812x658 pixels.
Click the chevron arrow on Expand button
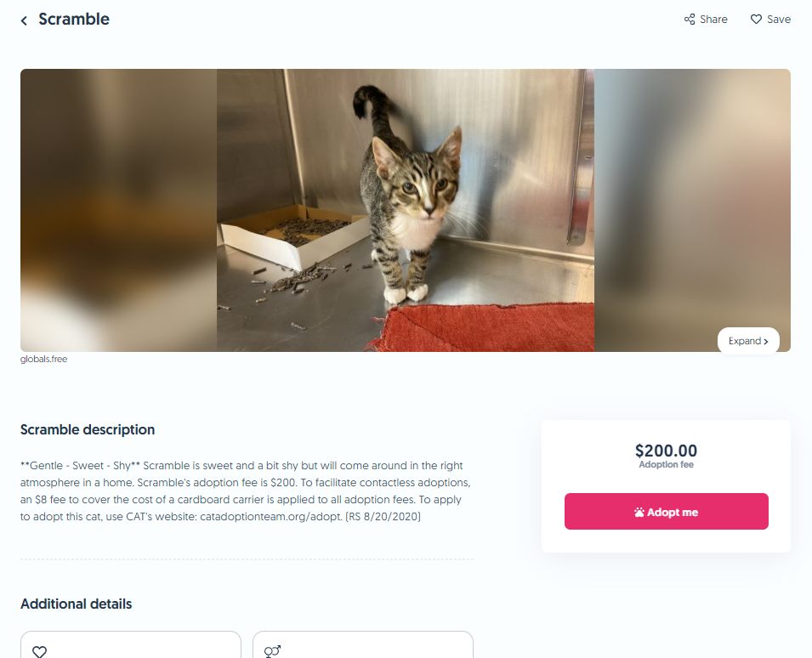[765, 341]
